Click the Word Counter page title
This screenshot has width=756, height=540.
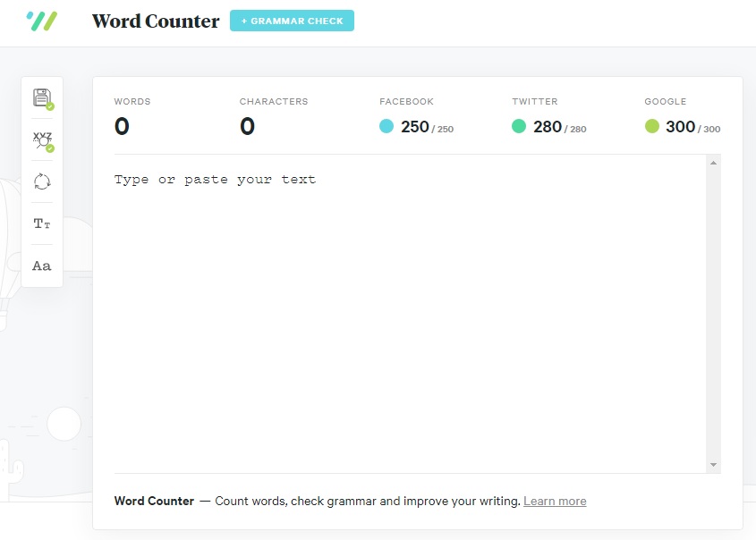tap(156, 21)
